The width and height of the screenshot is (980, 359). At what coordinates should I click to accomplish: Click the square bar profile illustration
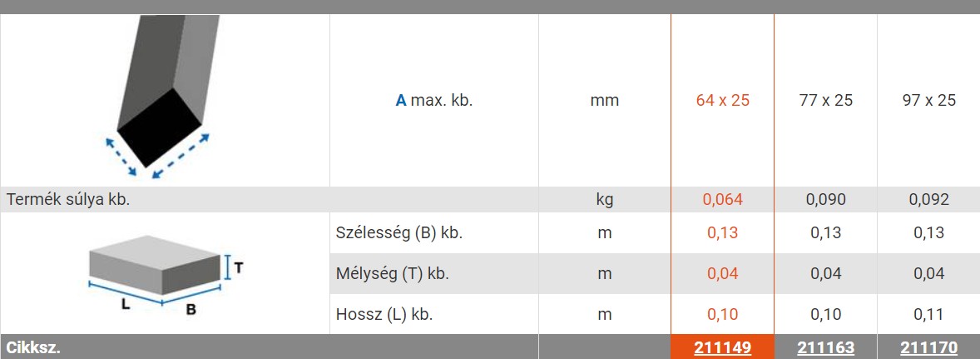click(x=164, y=97)
